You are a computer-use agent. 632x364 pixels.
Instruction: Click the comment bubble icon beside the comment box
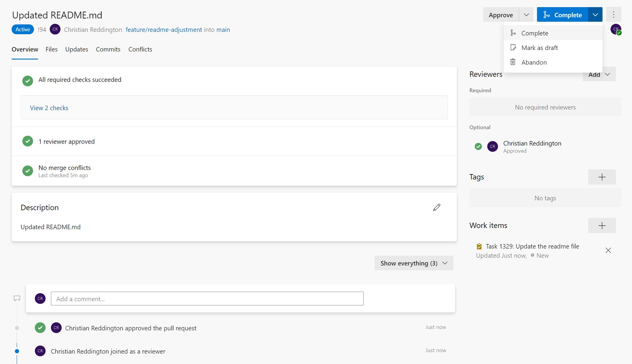(17, 298)
